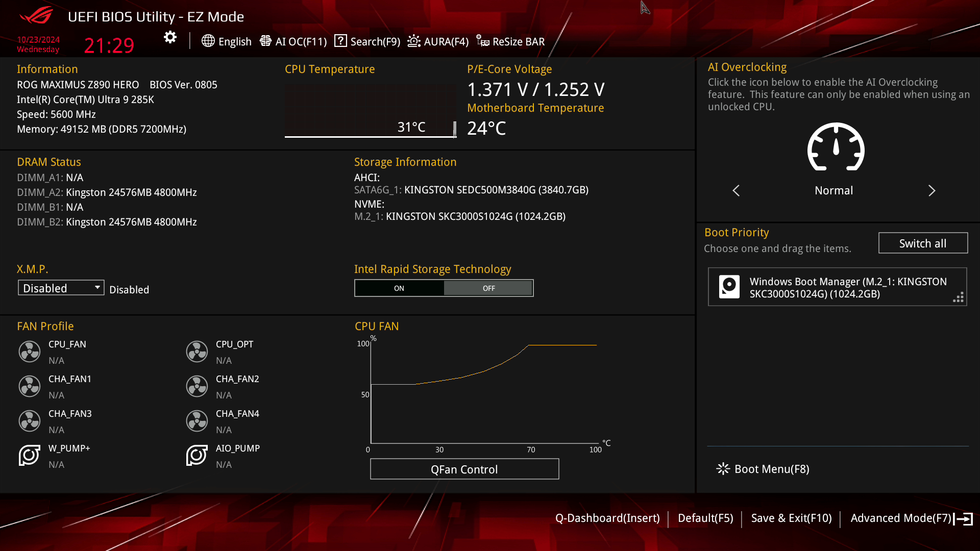Screen dimensions: 980x551
Task: Click the ROG logo
Action: 36,15
